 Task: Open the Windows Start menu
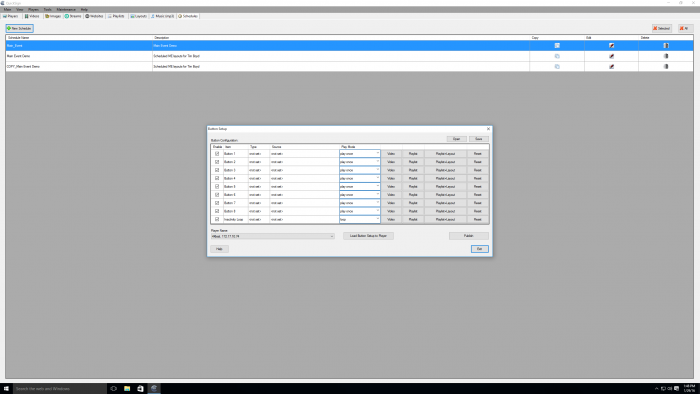(x=6, y=389)
